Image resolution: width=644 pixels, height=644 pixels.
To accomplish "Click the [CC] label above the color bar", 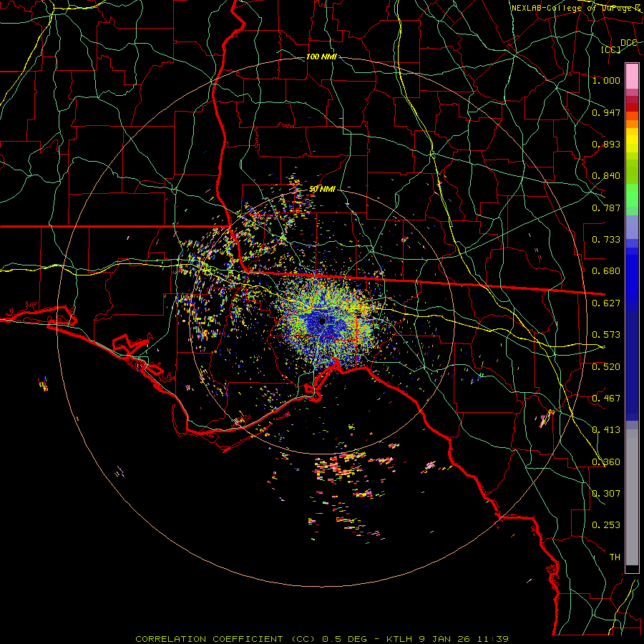I will (x=611, y=49).
